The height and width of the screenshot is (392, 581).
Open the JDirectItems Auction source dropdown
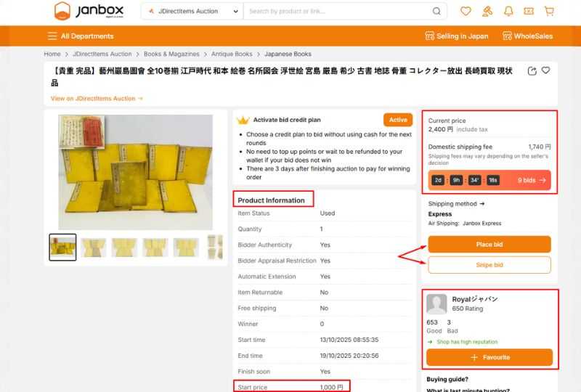click(192, 12)
